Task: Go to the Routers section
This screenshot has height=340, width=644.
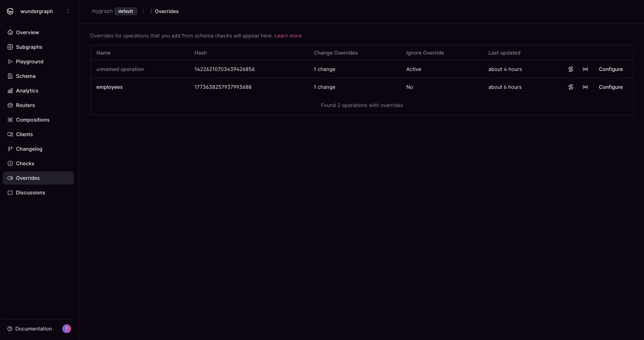Action: 25,105
